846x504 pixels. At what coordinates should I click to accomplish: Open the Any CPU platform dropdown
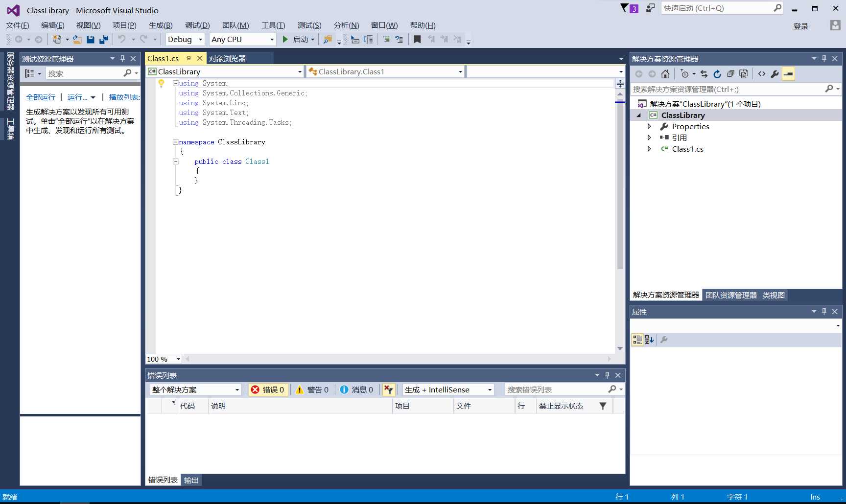(243, 39)
